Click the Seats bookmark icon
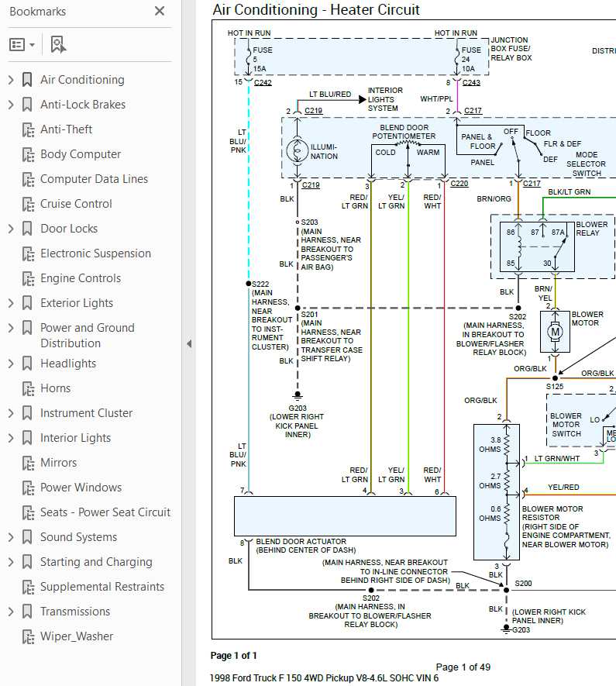Screen dimensions: 616x686 pos(28,512)
